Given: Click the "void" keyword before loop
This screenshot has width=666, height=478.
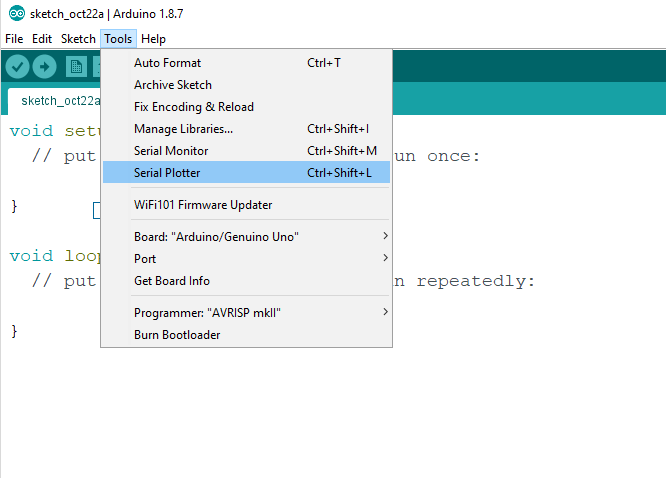Looking at the screenshot, I should (31, 256).
